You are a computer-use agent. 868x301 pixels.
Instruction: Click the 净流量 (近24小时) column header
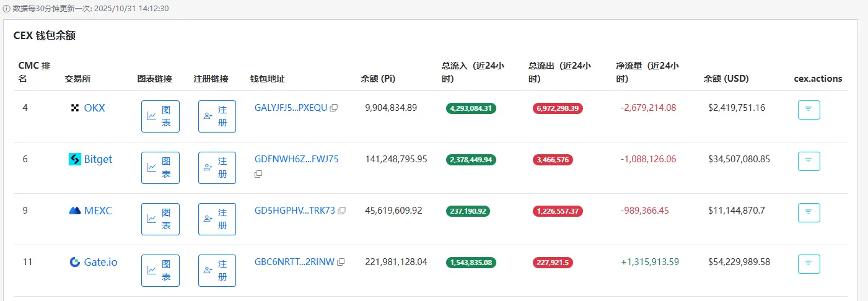tap(647, 72)
